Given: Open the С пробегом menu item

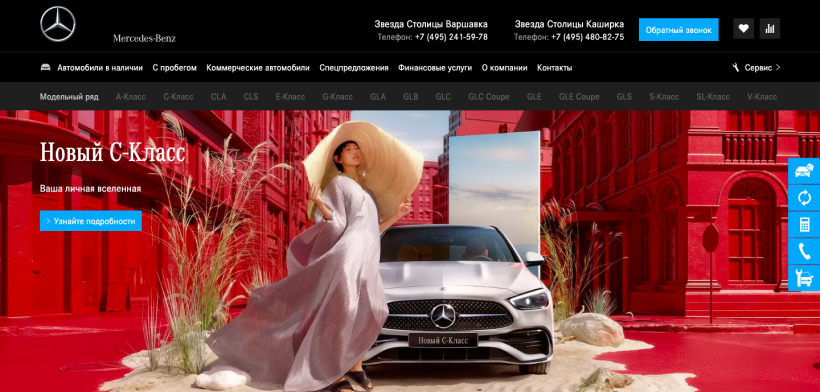Looking at the screenshot, I should coord(175,68).
